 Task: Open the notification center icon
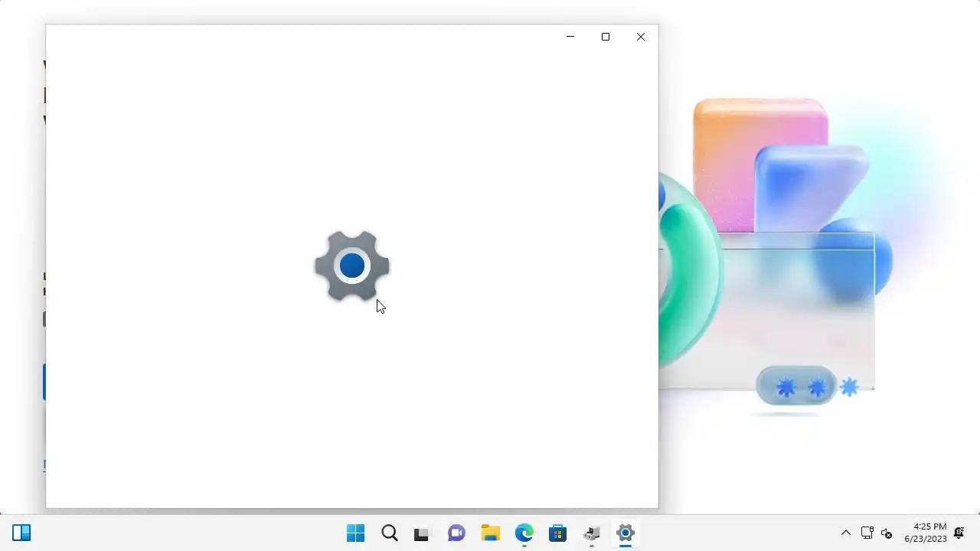point(959,533)
